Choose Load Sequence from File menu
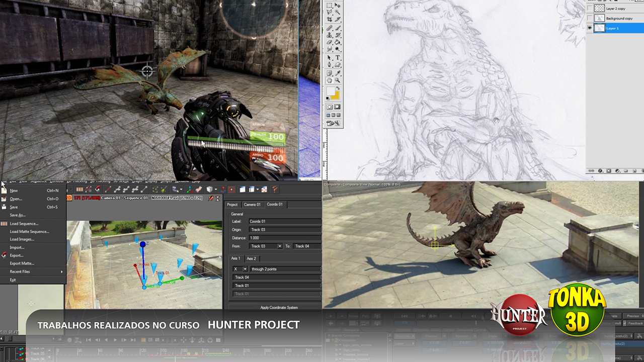The image size is (644, 362). coord(24,223)
